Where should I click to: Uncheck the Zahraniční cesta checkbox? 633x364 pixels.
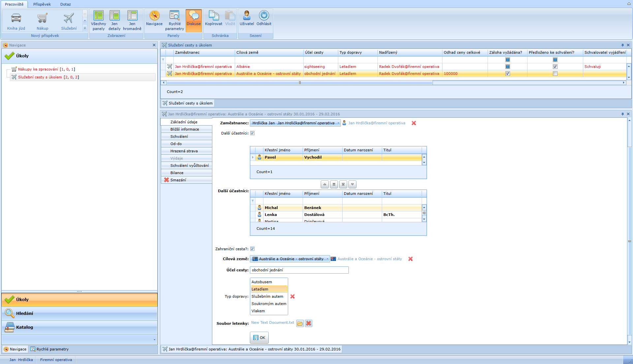pyautogui.click(x=253, y=249)
